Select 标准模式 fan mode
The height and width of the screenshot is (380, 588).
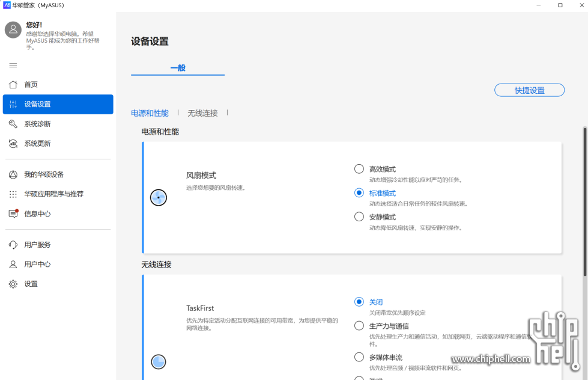[x=359, y=193]
